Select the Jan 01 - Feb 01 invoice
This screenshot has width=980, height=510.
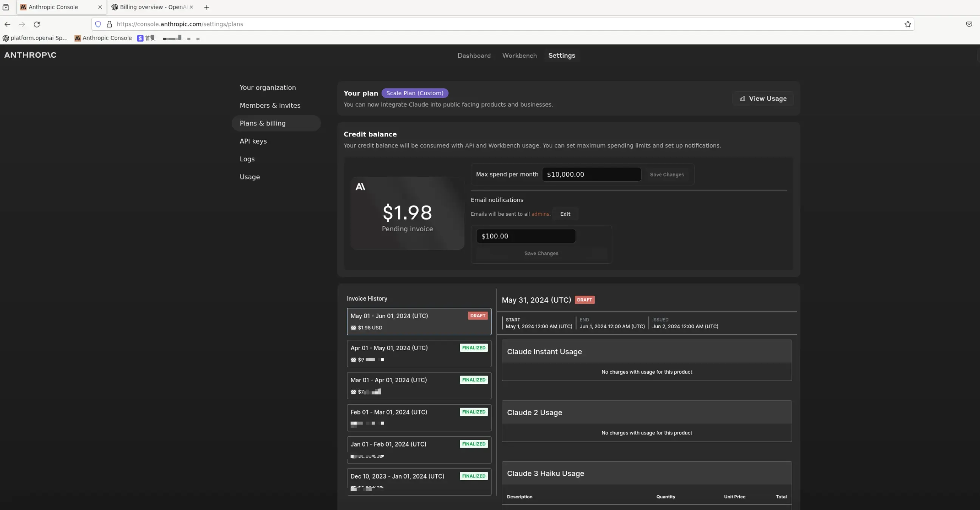click(x=419, y=450)
